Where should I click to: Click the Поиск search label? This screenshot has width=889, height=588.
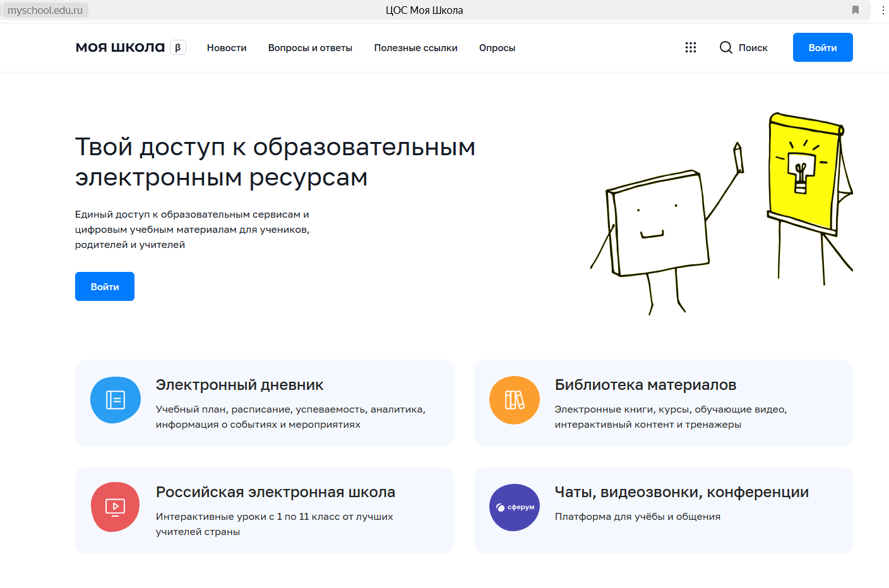click(753, 48)
